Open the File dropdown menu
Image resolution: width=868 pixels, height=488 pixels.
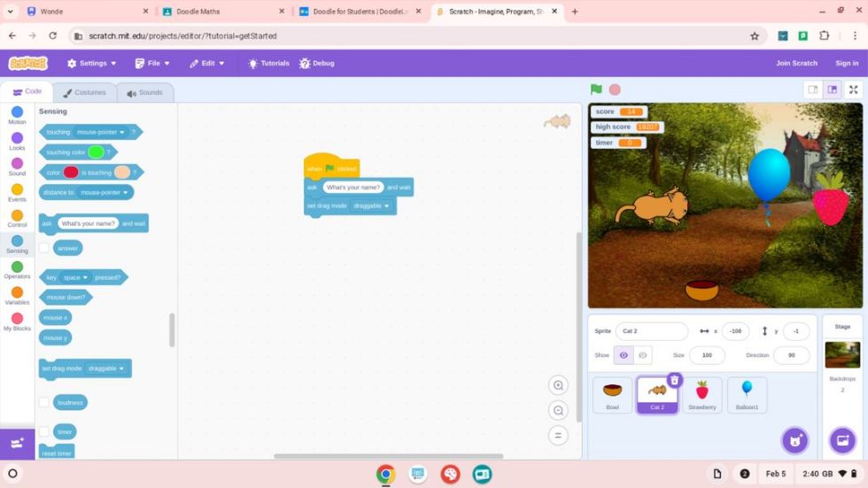point(152,63)
